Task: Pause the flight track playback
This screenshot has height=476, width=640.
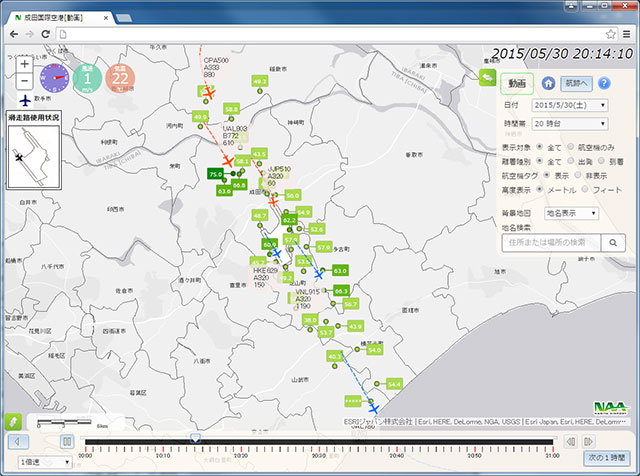Action: tap(67, 441)
